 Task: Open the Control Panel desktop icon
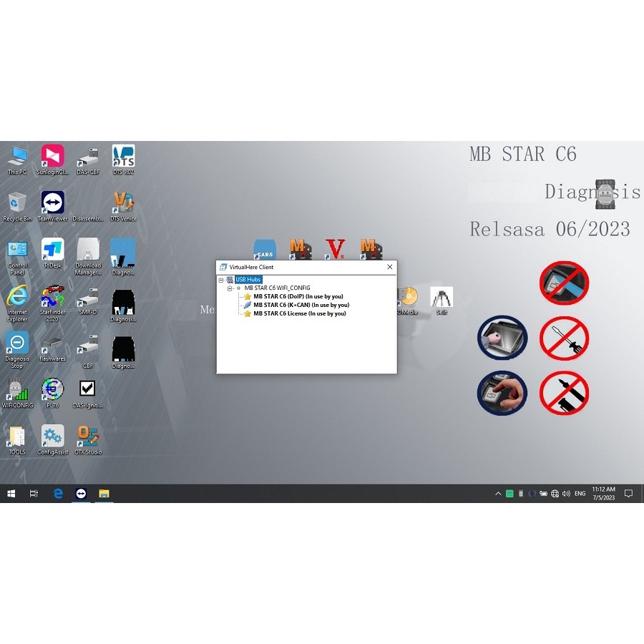[17, 257]
